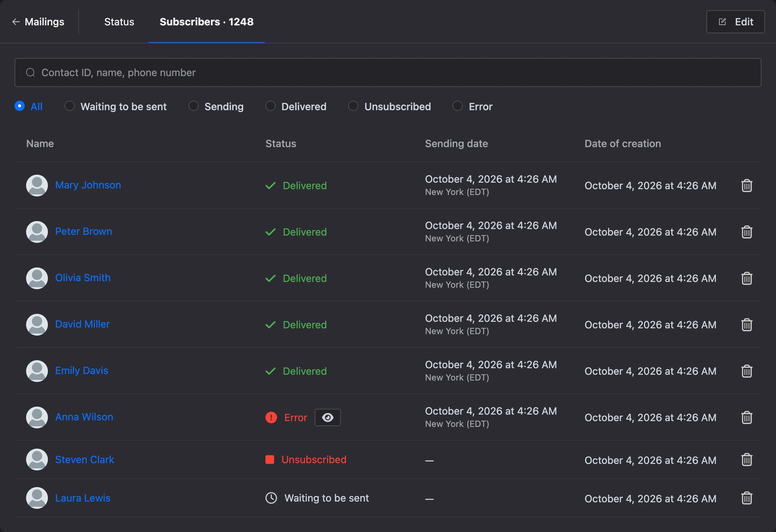Click Laura Lewis's avatar icon
This screenshot has width=776, height=532.
(x=37, y=498)
